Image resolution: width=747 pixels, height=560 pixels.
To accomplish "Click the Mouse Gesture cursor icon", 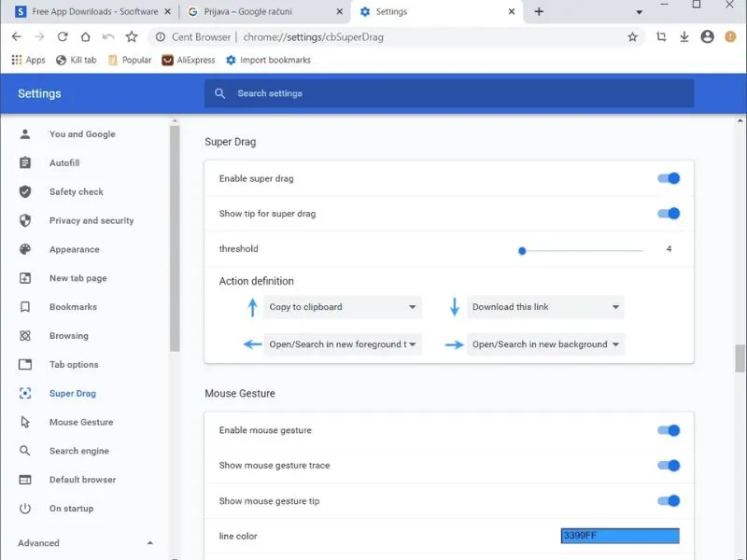I will point(25,422).
